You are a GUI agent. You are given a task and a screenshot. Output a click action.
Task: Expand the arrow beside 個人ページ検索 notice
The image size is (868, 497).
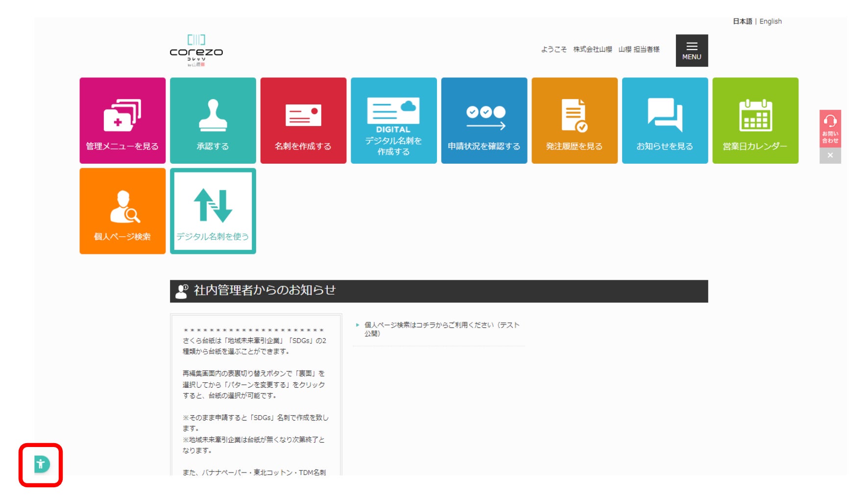(x=358, y=325)
